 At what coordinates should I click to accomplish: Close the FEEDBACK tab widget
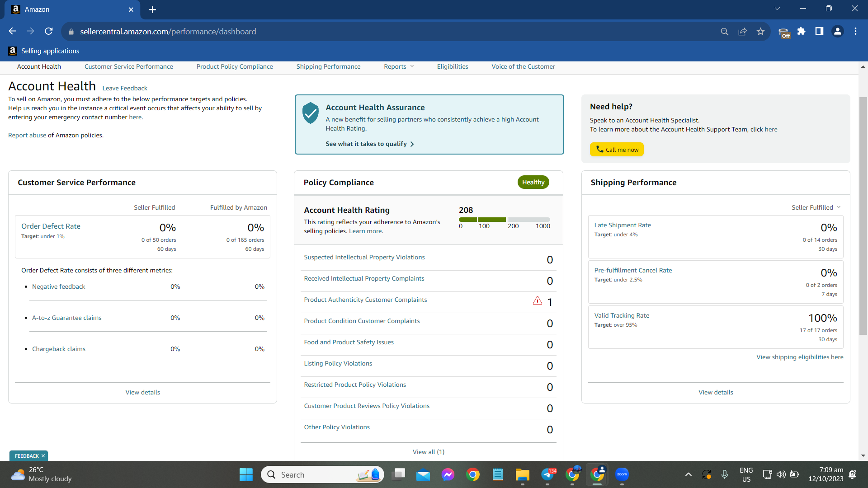(43, 456)
